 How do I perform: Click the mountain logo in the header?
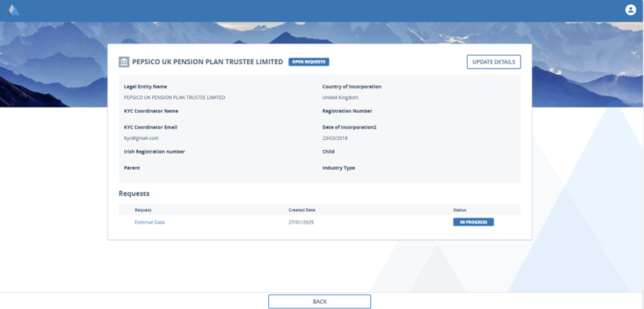click(13, 10)
